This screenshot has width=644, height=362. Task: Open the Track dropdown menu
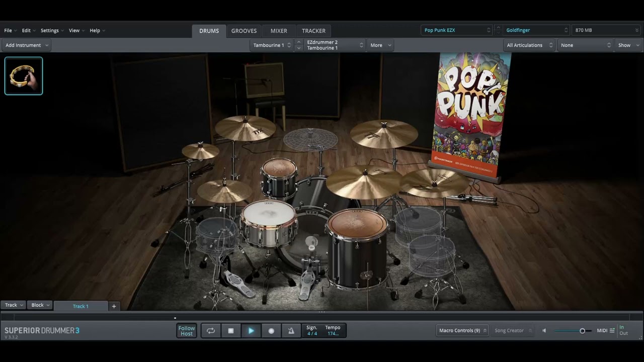pyautogui.click(x=14, y=305)
